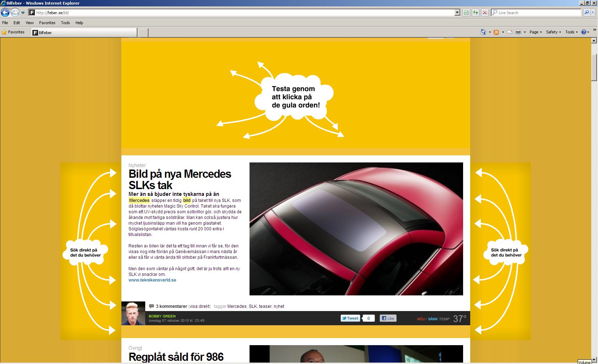Click Bobby Green's author photo
The height and width of the screenshot is (364, 598).
pyautogui.click(x=133, y=314)
